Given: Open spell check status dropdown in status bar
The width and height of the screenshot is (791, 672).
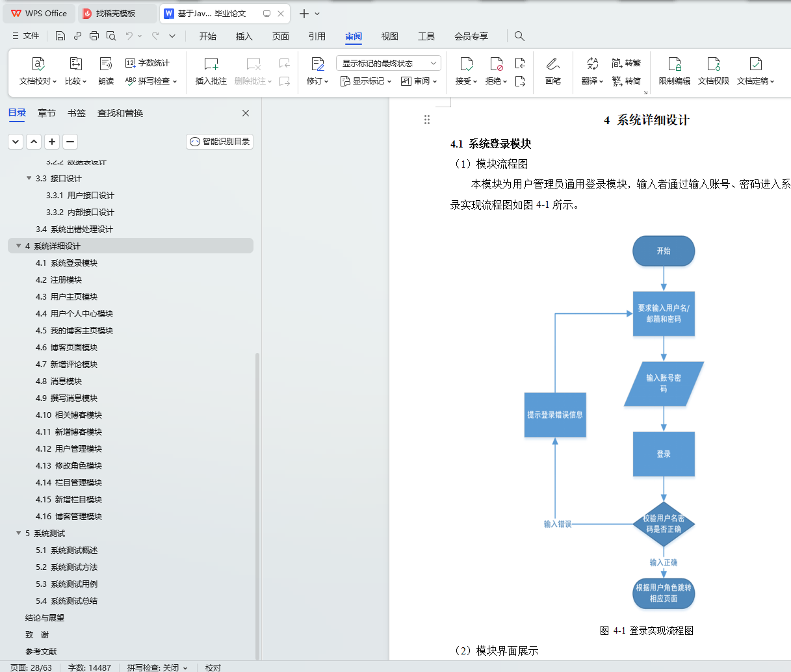Looking at the screenshot, I should [185, 667].
